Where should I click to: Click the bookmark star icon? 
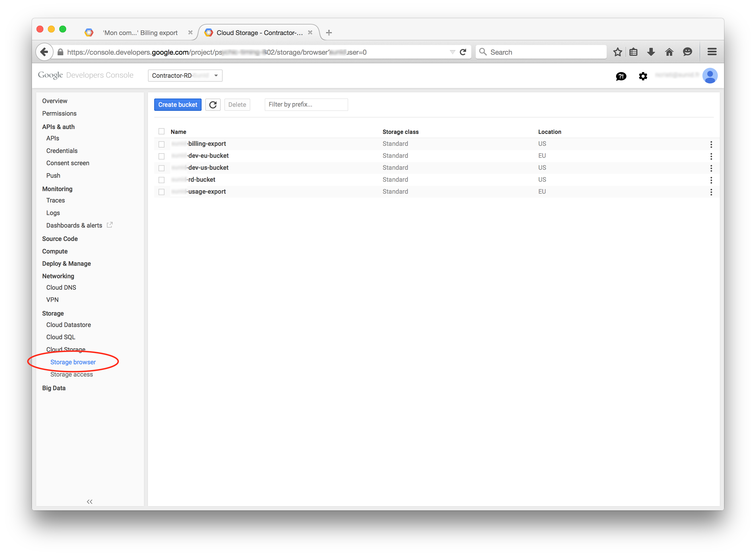tap(617, 52)
